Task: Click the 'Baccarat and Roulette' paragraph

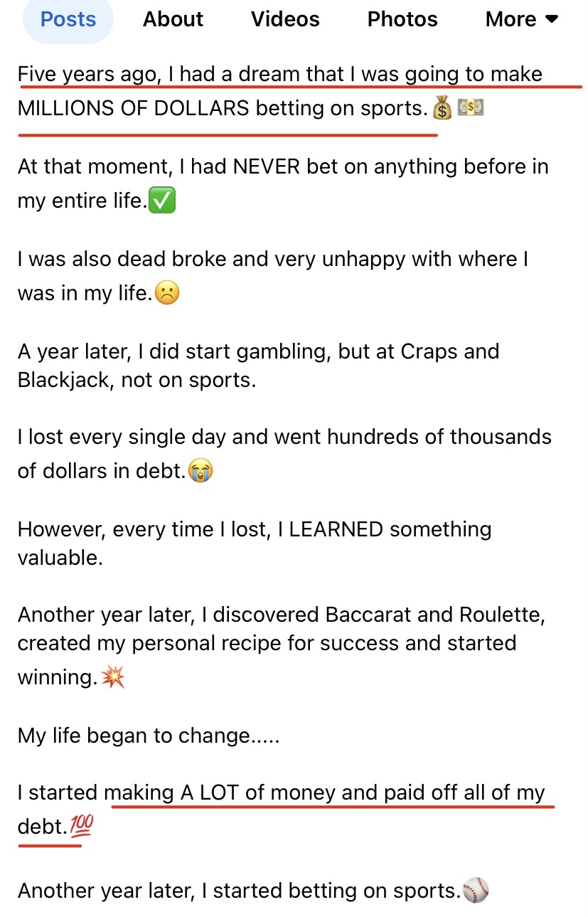Action: pyautogui.click(x=282, y=646)
